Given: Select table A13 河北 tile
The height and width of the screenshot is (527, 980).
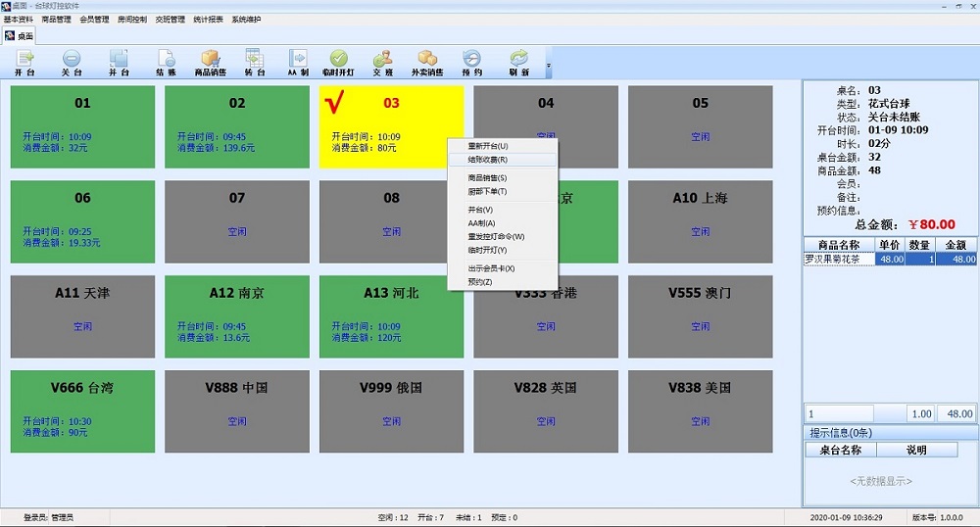Looking at the screenshot, I should (391, 316).
